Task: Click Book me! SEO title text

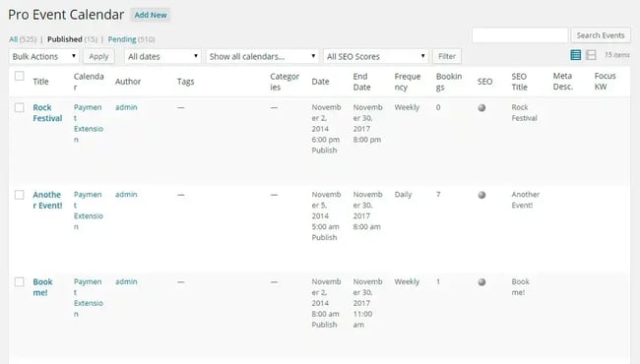Action: tap(521, 287)
